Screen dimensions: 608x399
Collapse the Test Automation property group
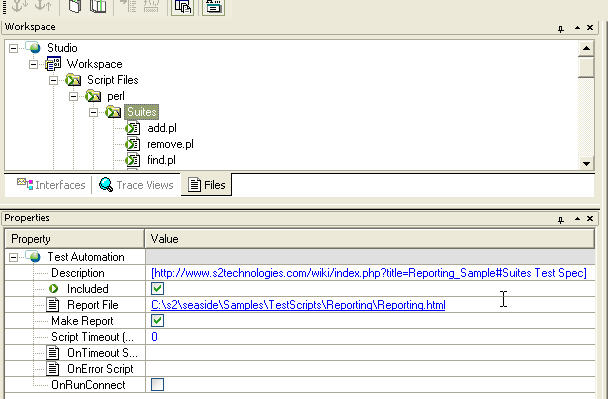pos(14,257)
